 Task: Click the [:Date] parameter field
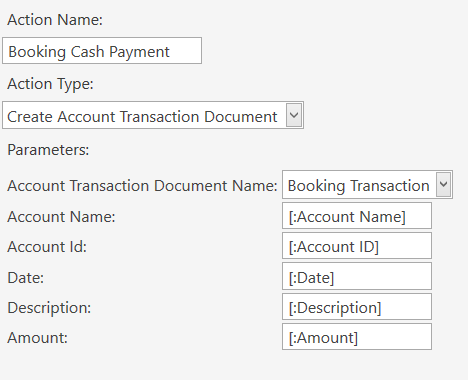357,276
